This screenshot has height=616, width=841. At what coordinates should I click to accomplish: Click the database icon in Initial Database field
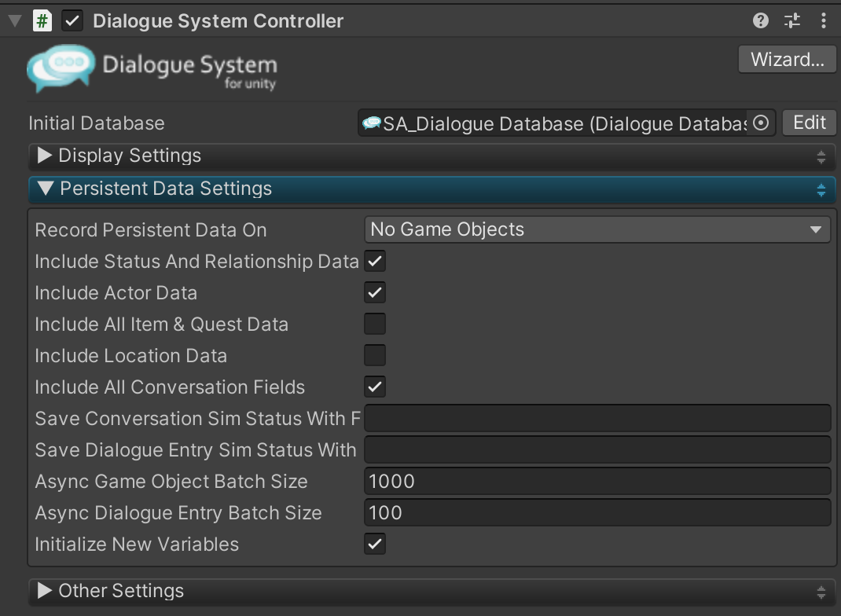[371, 123]
